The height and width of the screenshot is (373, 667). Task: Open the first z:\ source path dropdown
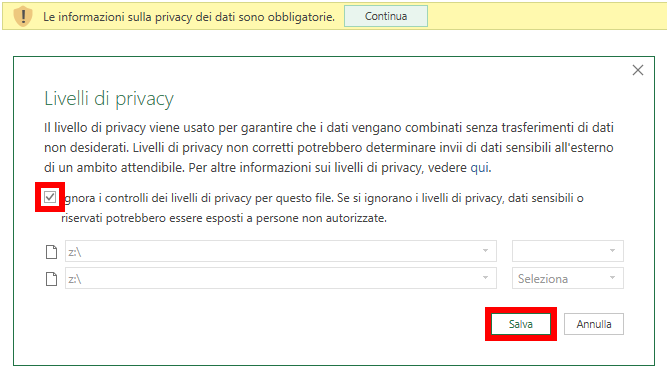pos(281,251)
